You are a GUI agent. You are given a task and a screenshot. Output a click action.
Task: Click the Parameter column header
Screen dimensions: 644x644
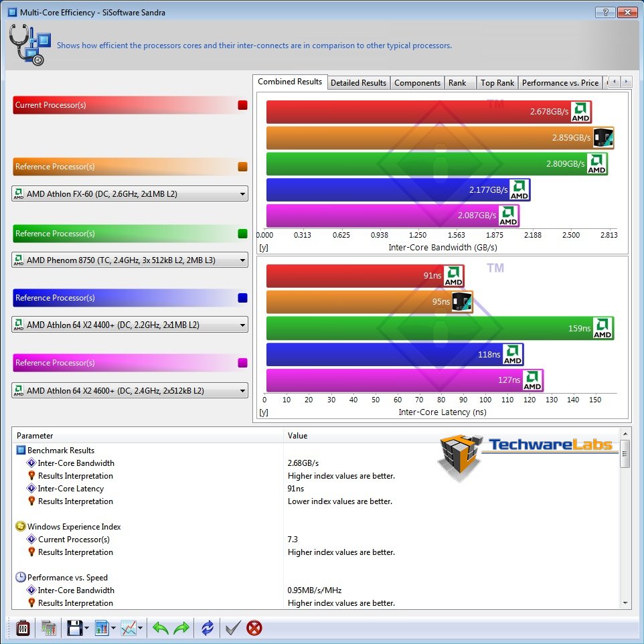[x=148, y=435]
